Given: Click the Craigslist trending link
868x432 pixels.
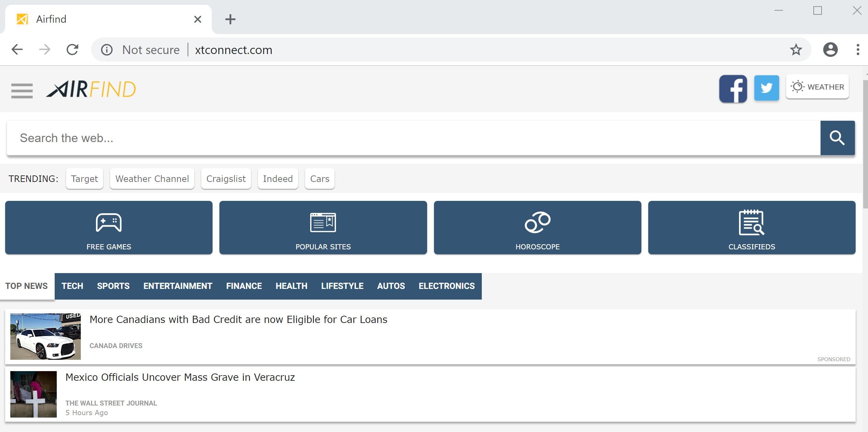Looking at the screenshot, I should click(x=226, y=179).
